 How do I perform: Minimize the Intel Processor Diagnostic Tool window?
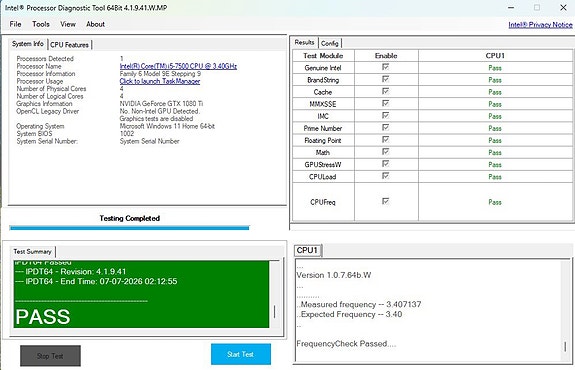click(x=511, y=7)
